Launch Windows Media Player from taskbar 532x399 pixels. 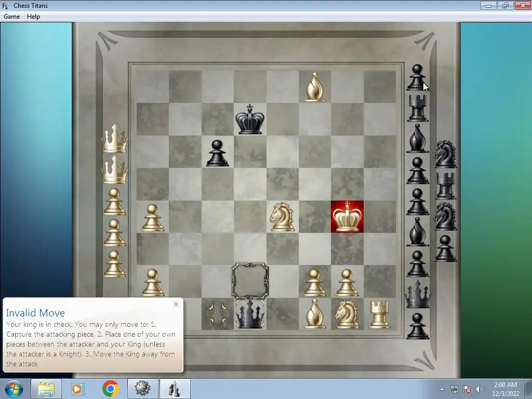tap(78, 389)
